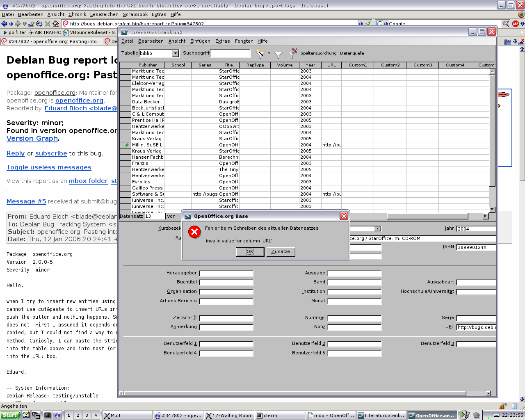525x420 pixels.
Task: Click the xterm taskbar button
Action: tap(280, 415)
